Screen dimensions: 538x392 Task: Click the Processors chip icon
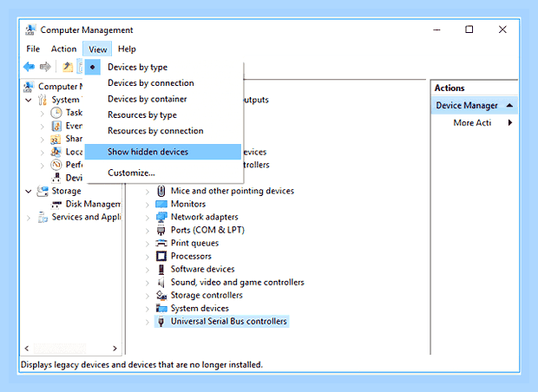[x=161, y=256]
